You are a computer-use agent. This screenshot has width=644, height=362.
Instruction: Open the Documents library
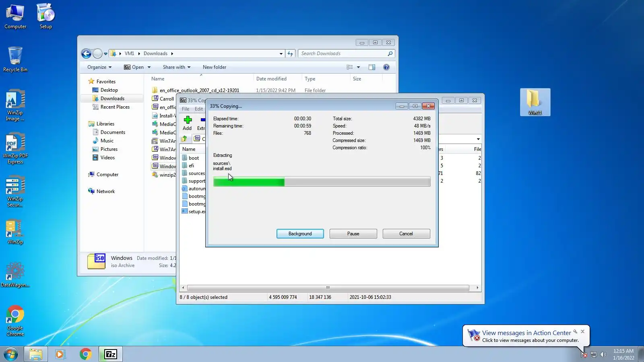113,132
